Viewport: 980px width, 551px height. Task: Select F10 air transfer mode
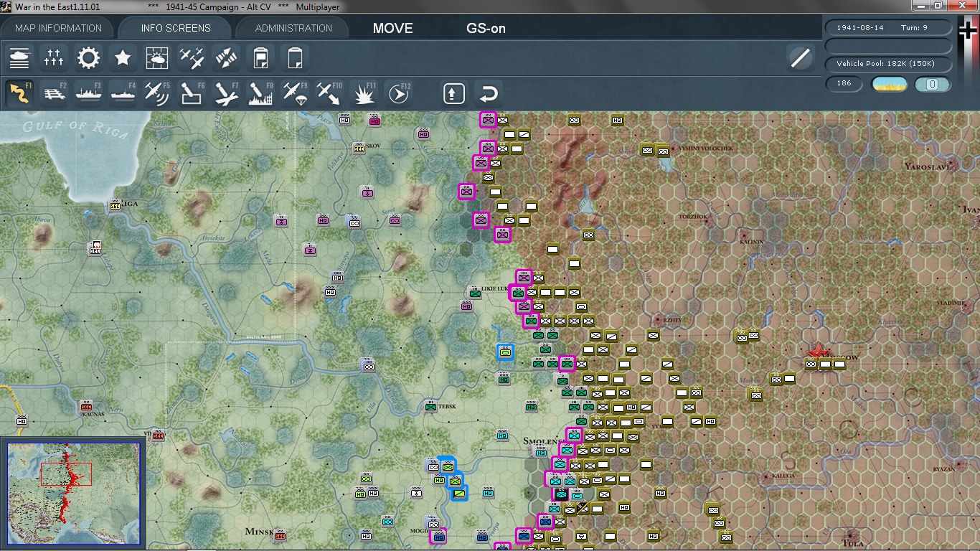tap(329, 93)
